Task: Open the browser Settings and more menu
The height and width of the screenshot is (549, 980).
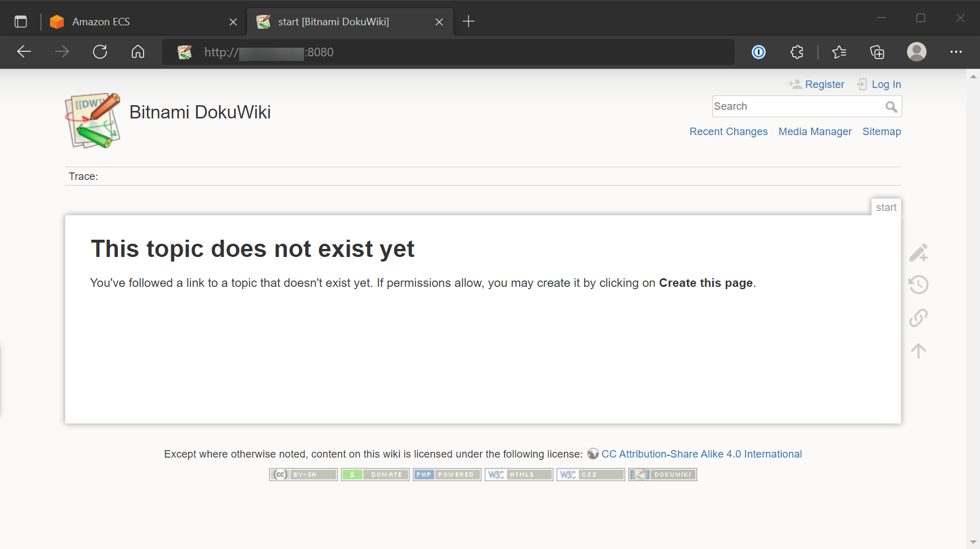Action: click(x=956, y=52)
